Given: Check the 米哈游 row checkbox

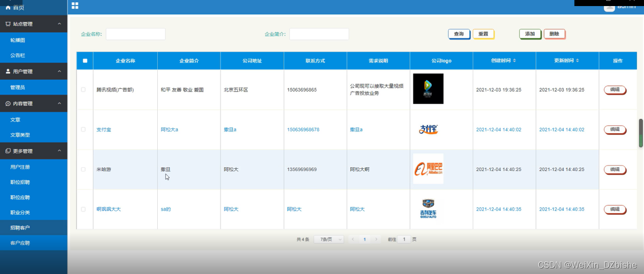Looking at the screenshot, I should pyautogui.click(x=83, y=169).
